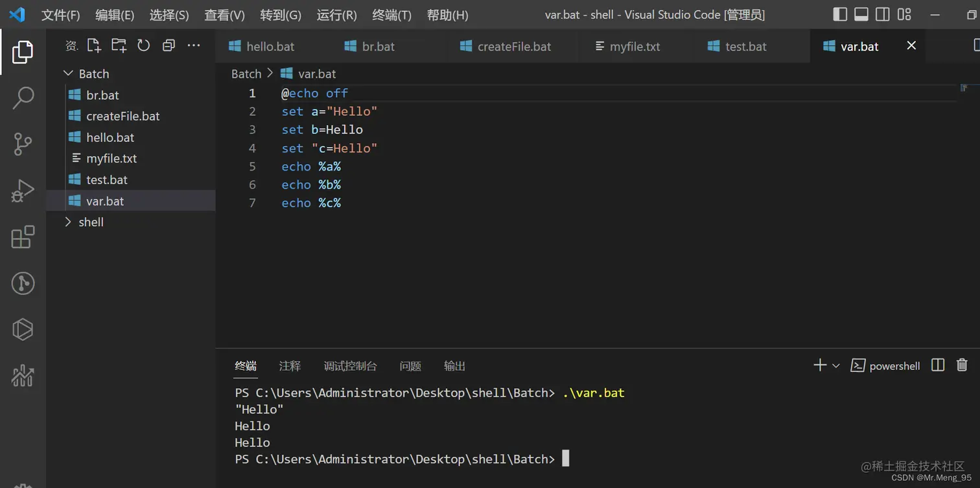
Task: Switch to the test.bat editor tab
Action: [x=745, y=46]
